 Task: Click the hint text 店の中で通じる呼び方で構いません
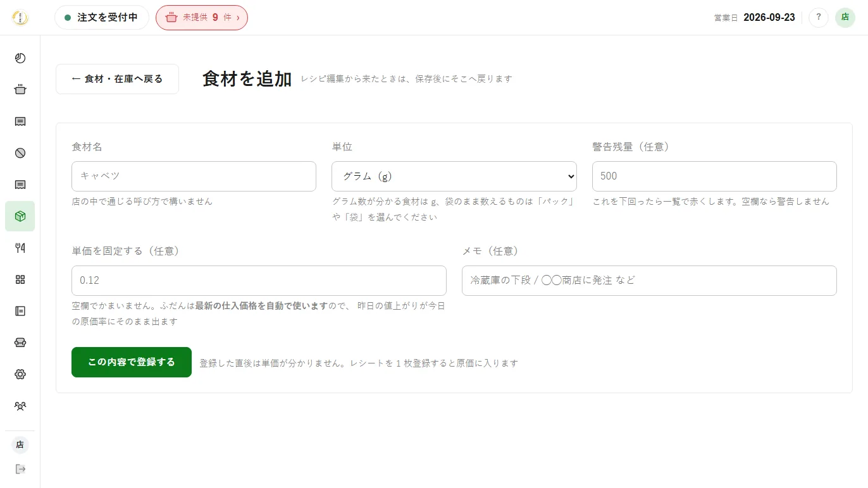point(142,202)
